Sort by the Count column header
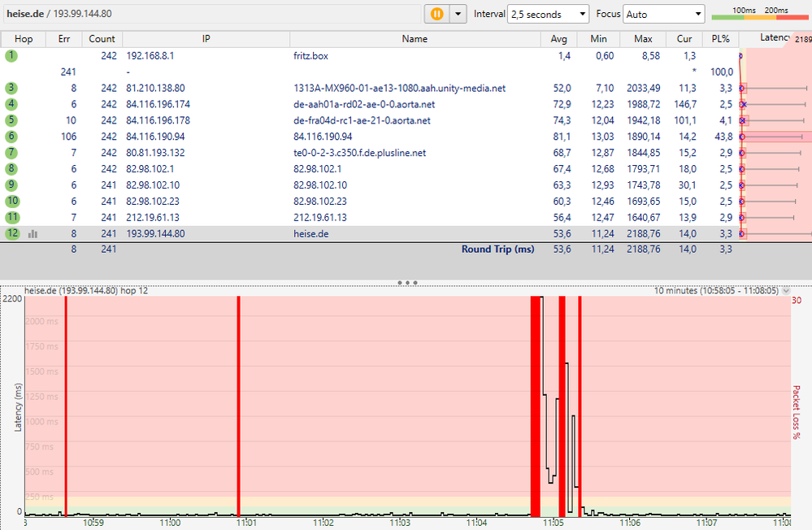The image size is (812, 530). pos(102,39)
